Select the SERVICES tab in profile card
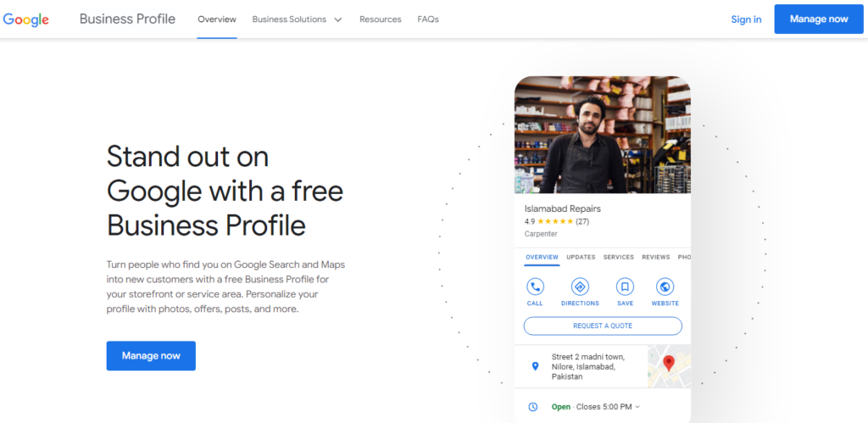This screenshot has height=423, width=868. 618,258
